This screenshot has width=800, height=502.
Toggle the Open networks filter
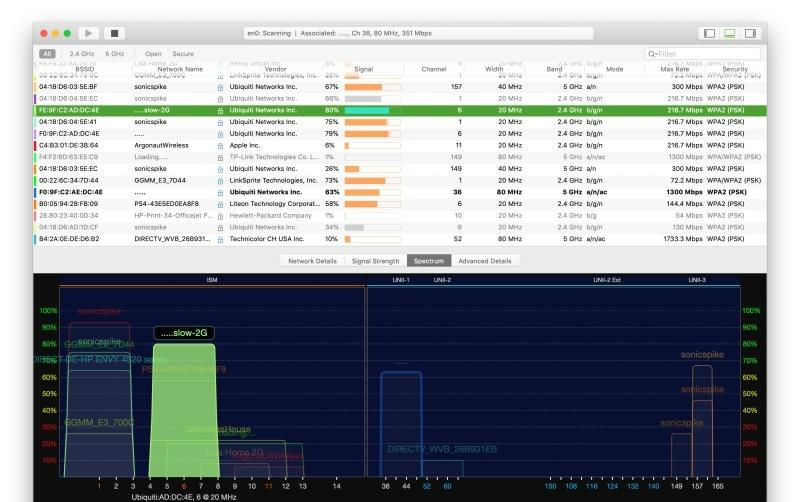point(153,54)
